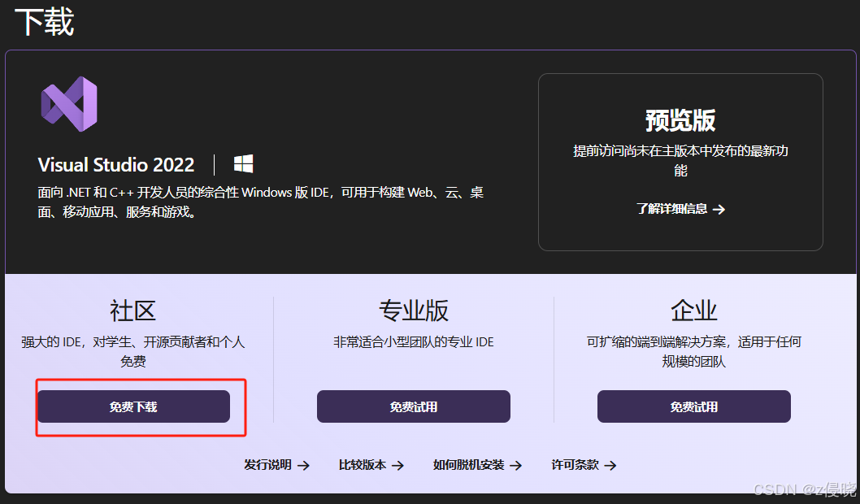Click the 免费试用 button under 企业
The width and height of the screenshot is (860, 504).
coord(694,406)
